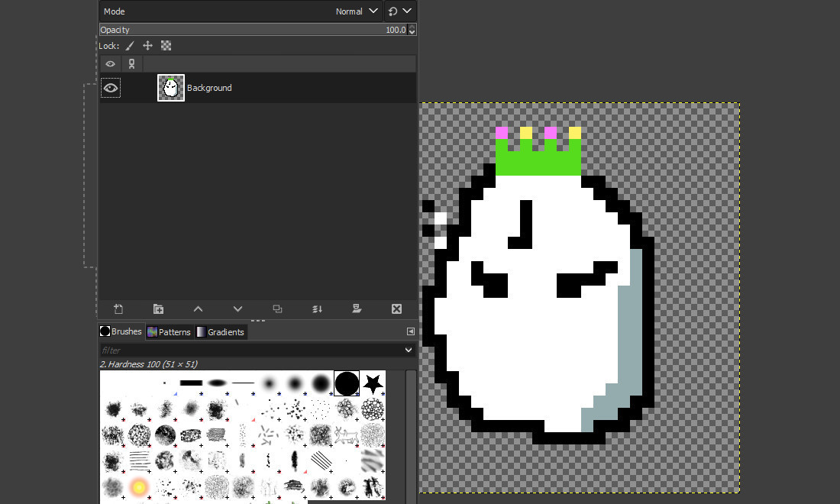
Task: Open the layer Mode dropdown showing Normal
Action: pyautogui.click(x=357, y=11)
